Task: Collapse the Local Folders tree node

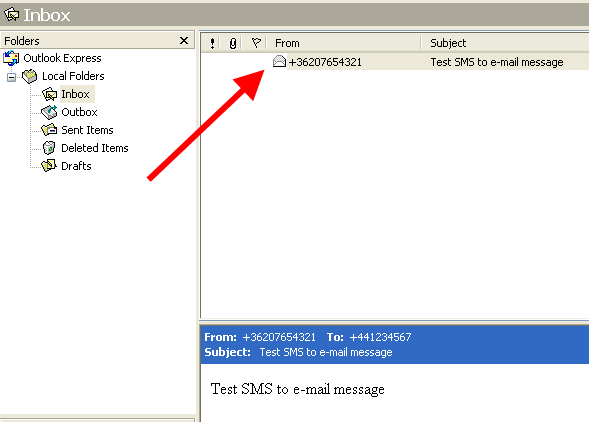Action: 12,77
